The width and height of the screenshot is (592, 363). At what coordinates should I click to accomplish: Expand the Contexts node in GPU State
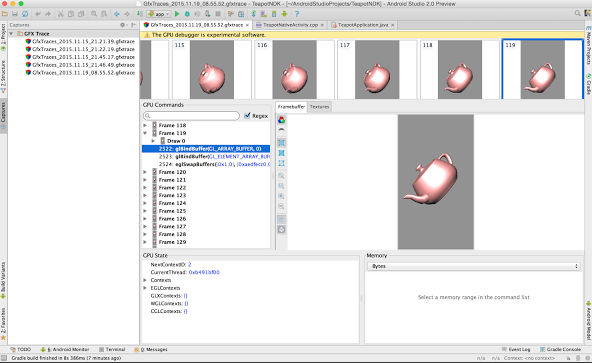click(x=145, y=280)
